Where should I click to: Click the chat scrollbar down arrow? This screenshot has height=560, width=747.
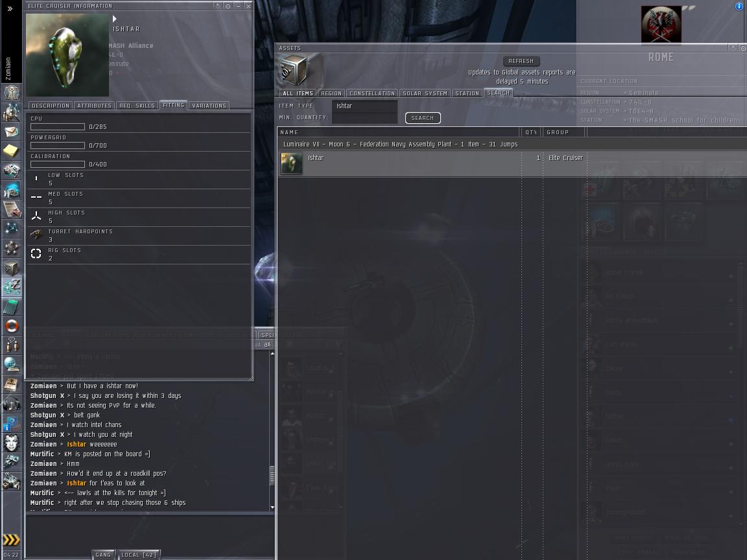272,507
